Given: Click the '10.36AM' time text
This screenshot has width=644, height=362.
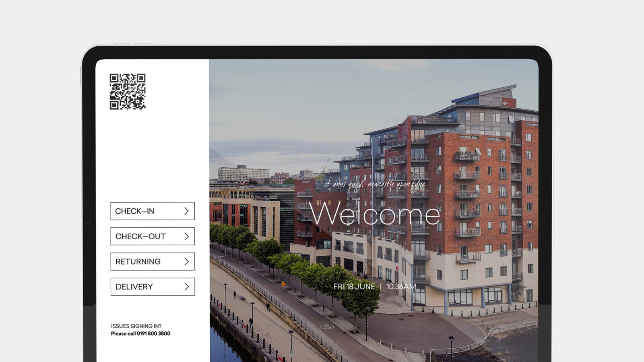Looking at the screenshot, I should [401, 287].
